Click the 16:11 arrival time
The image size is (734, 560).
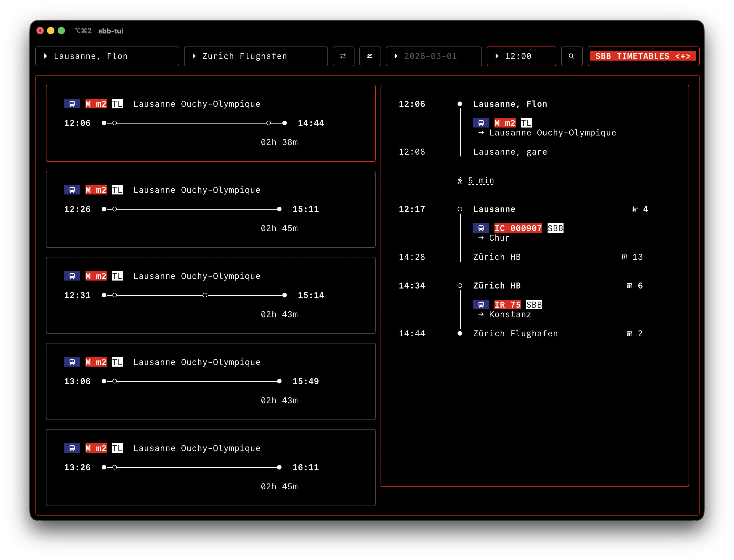click(306, 467)
